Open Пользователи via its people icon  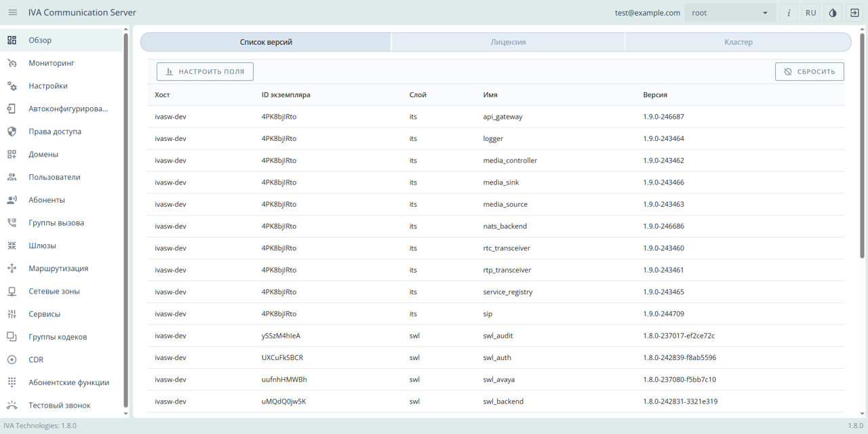pyautogui.click(x=12, y=177)
